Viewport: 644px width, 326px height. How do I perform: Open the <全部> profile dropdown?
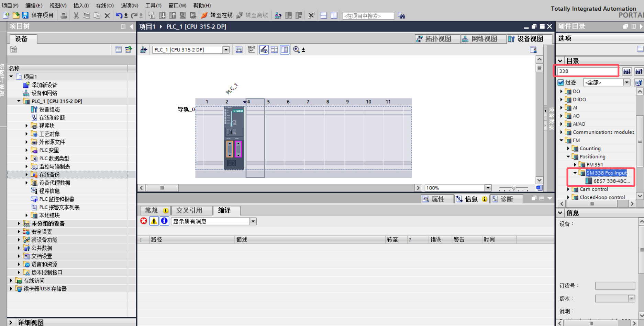pyautogui.click(x=627, y=82)
